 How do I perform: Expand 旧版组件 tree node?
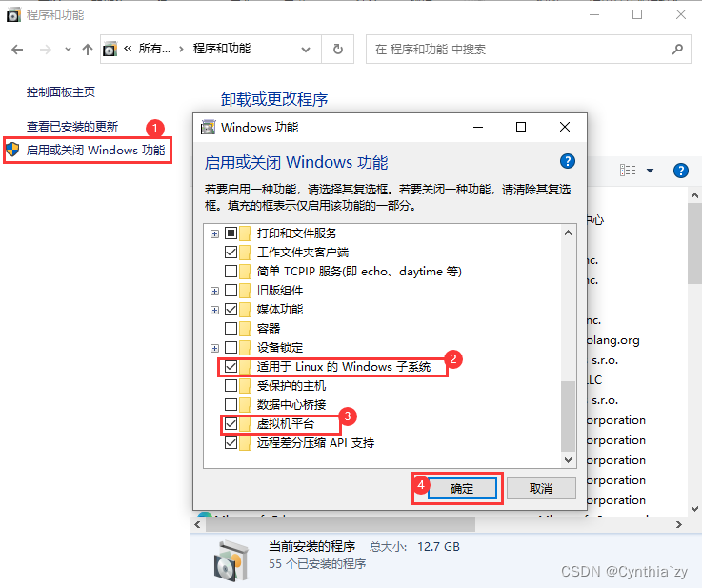(x=215, y=291)
